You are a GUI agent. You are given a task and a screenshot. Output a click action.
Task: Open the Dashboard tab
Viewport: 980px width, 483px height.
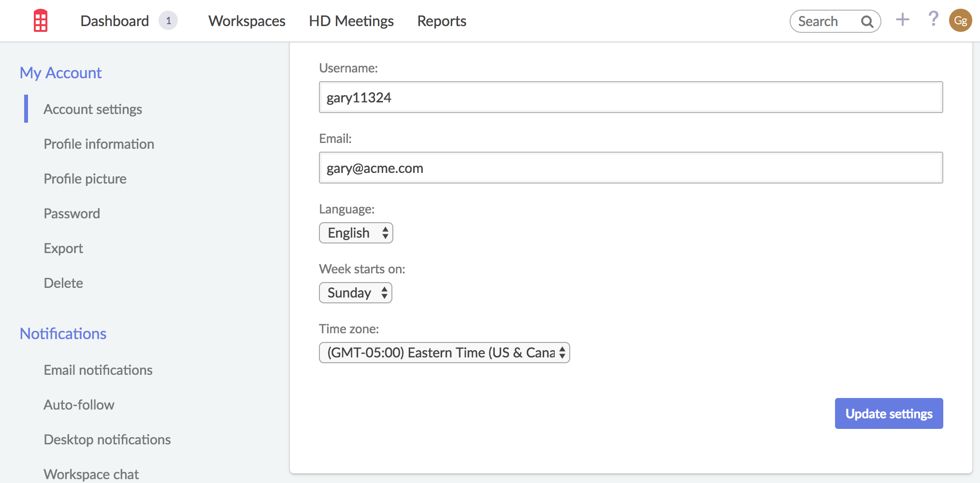pos(115,21)
